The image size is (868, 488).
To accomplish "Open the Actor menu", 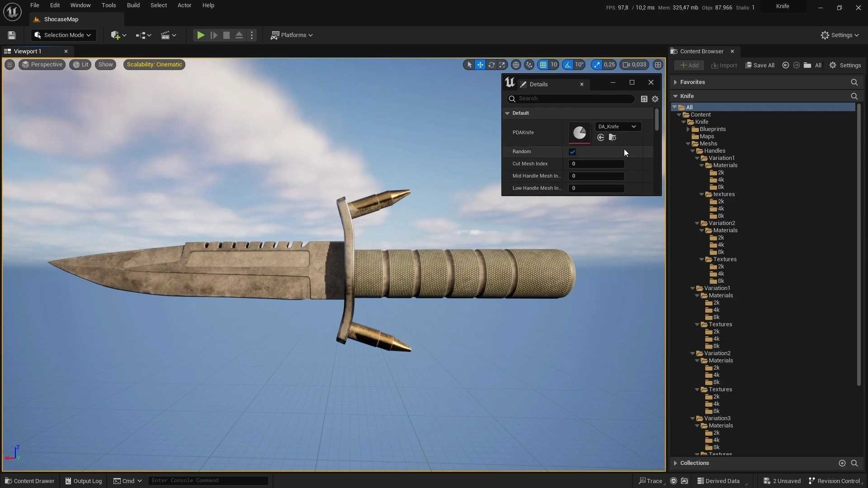I will 184,5.
